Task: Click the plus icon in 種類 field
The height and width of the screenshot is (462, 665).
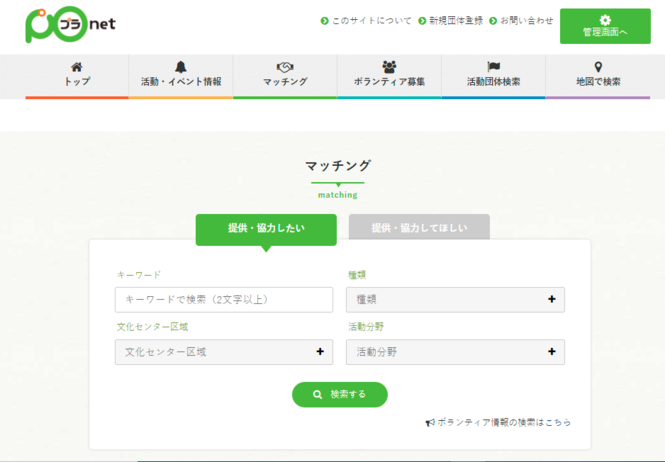Action: 551,299
